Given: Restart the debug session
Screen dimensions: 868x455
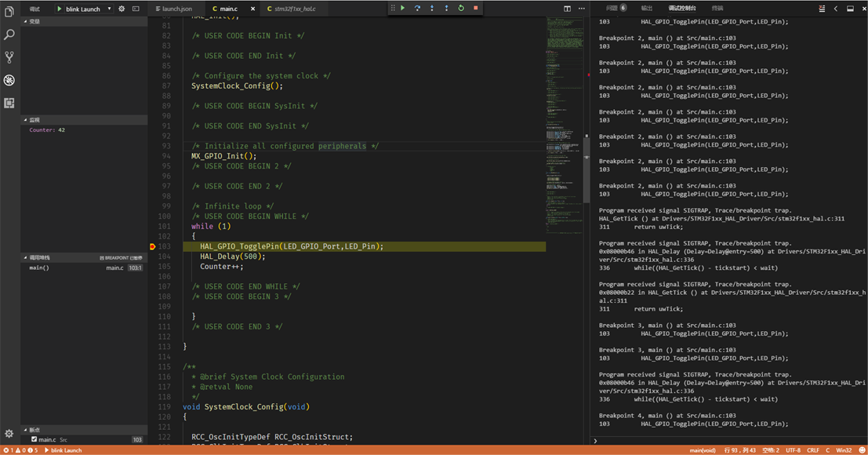Looking at the screenshot, I should 461,9.
